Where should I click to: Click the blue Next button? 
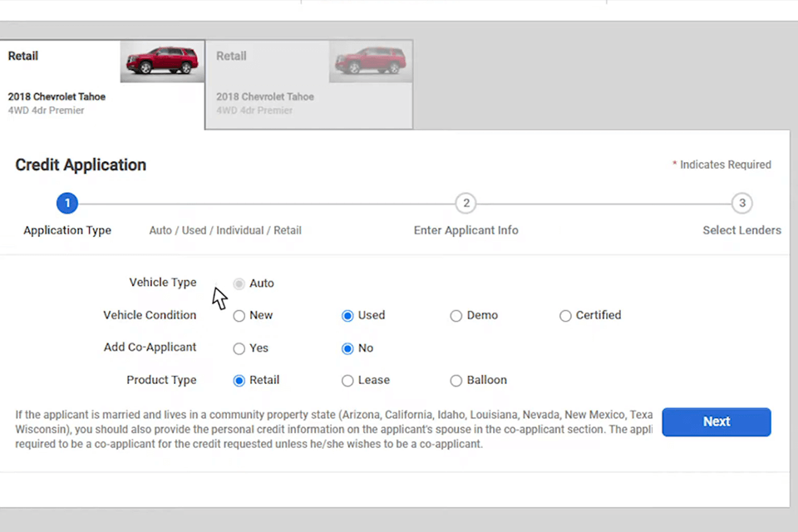click(x=716, y=421)
